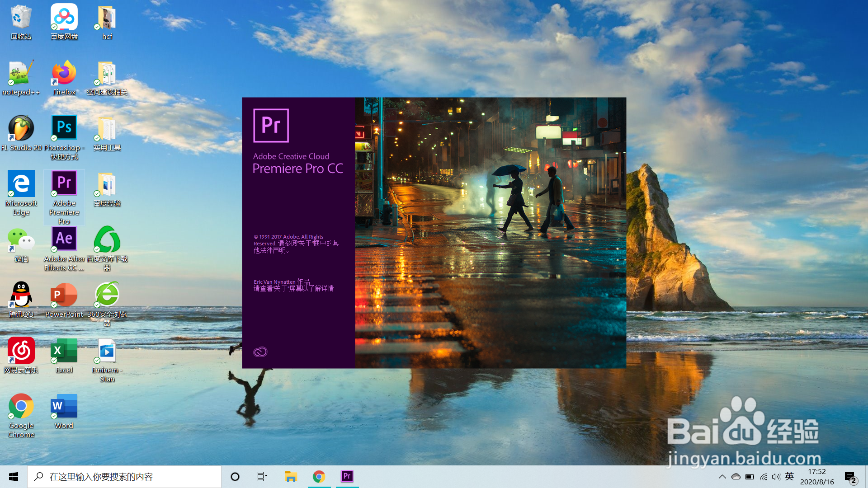This screenshot has width=868, height=488.
Task: Launch the WeChat (微信) desktop icon
Action: click(21, 245)
